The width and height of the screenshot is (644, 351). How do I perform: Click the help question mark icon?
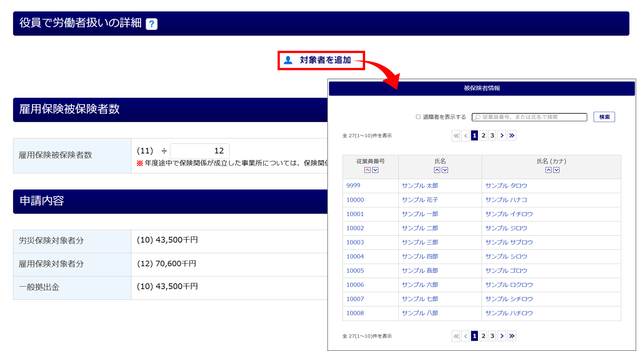151,24
